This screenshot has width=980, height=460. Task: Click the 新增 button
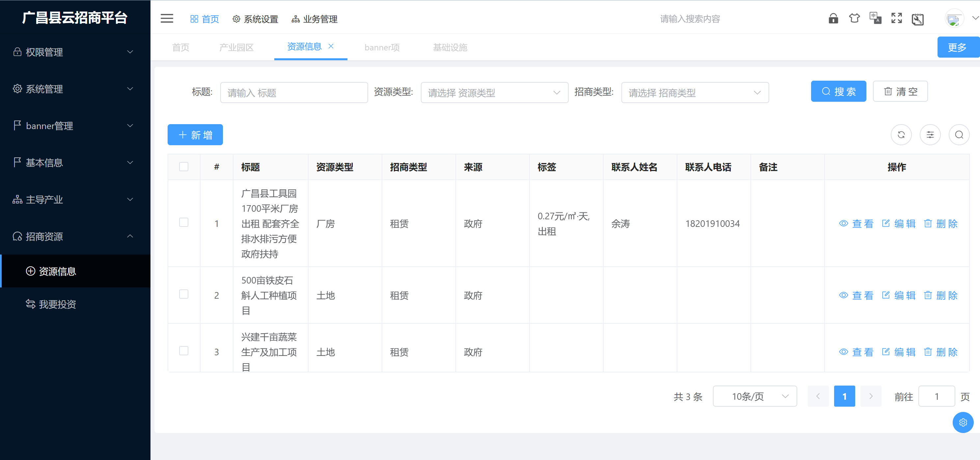195,135
